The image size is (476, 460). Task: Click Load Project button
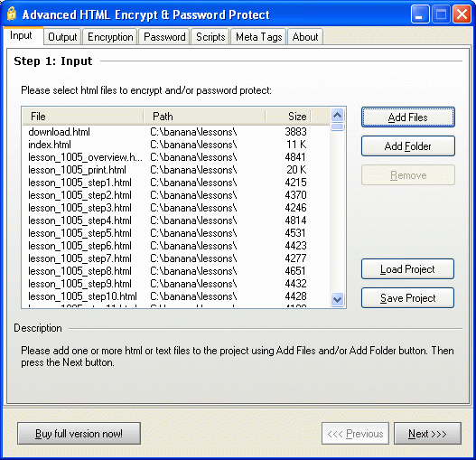click(407, 269)
